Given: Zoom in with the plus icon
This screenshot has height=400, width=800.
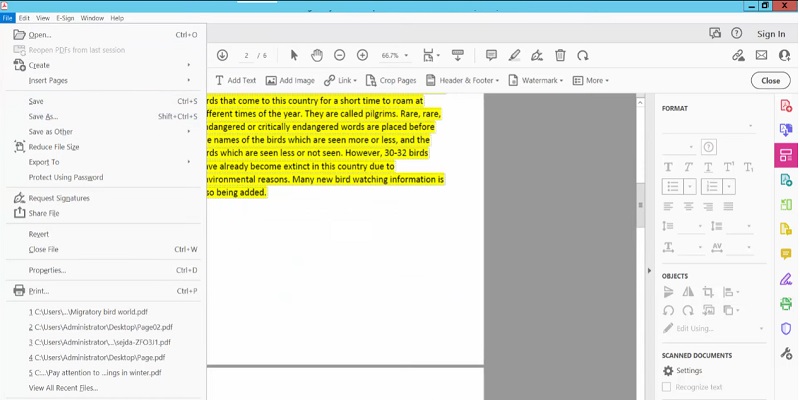Looking at the screenshot, I should [362, 55].
